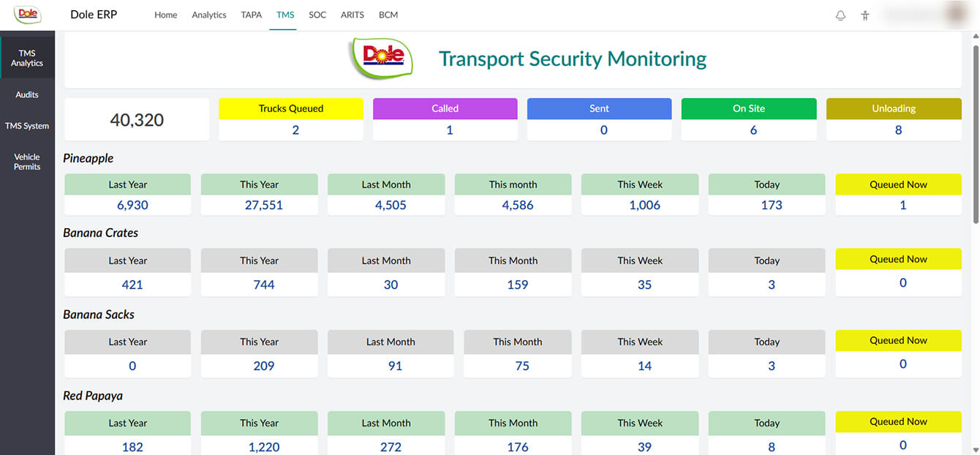Image resolution: width=980 pixels, height=455 pixels.
Task: Click Red Papaya Queued Now card
Action: (x=899, y=433)
